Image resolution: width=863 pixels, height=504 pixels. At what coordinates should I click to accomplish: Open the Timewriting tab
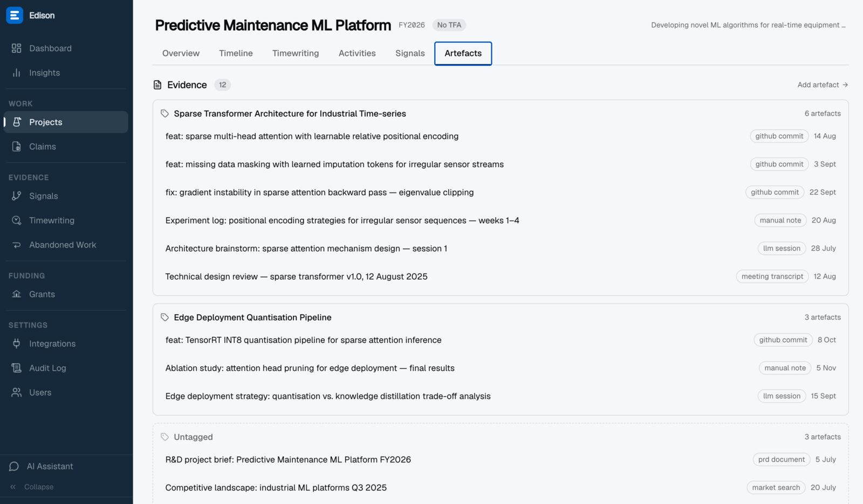click(x=296, y=53)
